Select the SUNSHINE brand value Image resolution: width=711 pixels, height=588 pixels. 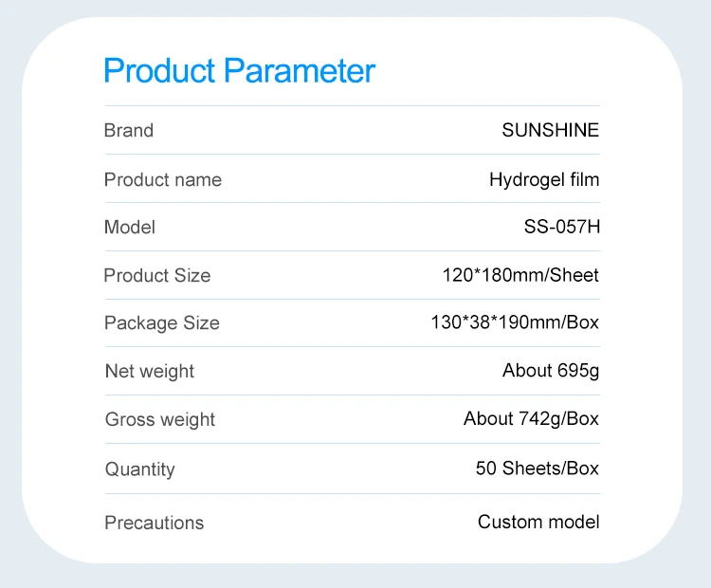pos(550,131)
